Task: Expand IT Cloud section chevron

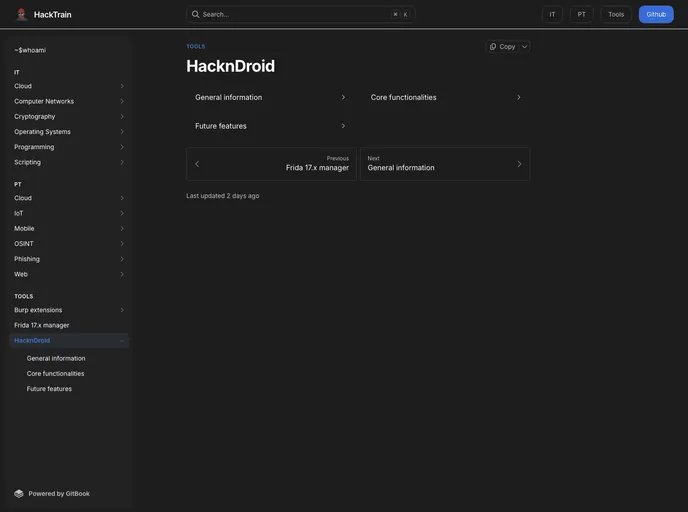Action: tap(122, 86)
